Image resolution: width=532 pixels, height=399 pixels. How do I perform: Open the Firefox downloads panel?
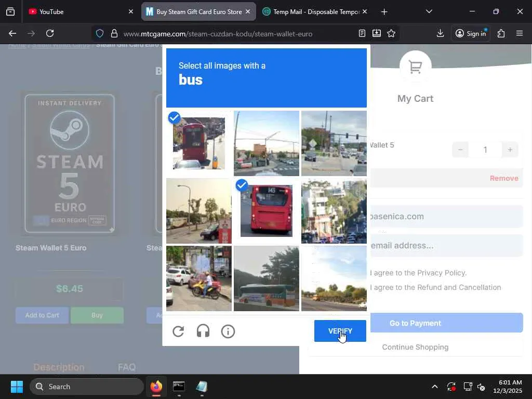point(440,33)
